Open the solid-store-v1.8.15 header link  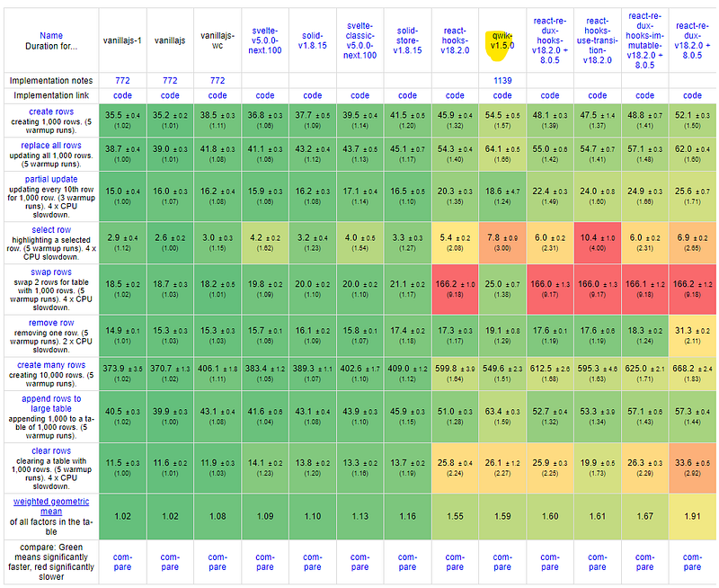click(407, 40)
